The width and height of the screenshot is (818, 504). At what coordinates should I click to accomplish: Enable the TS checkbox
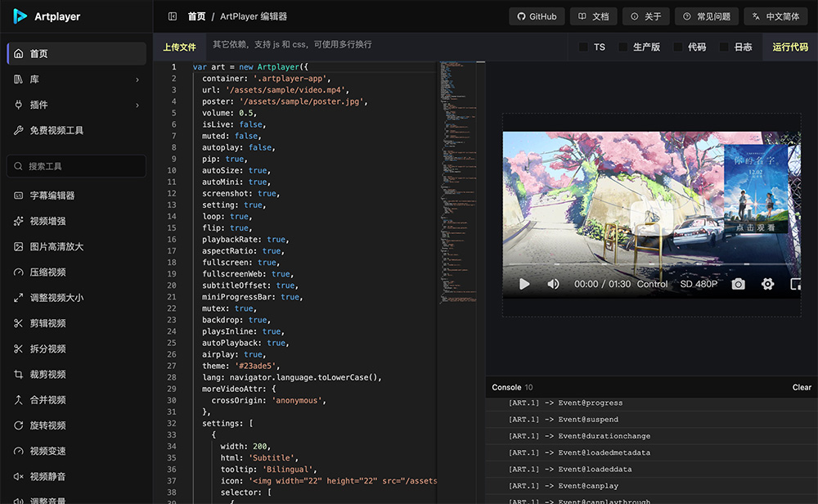[x=583, y=47]
